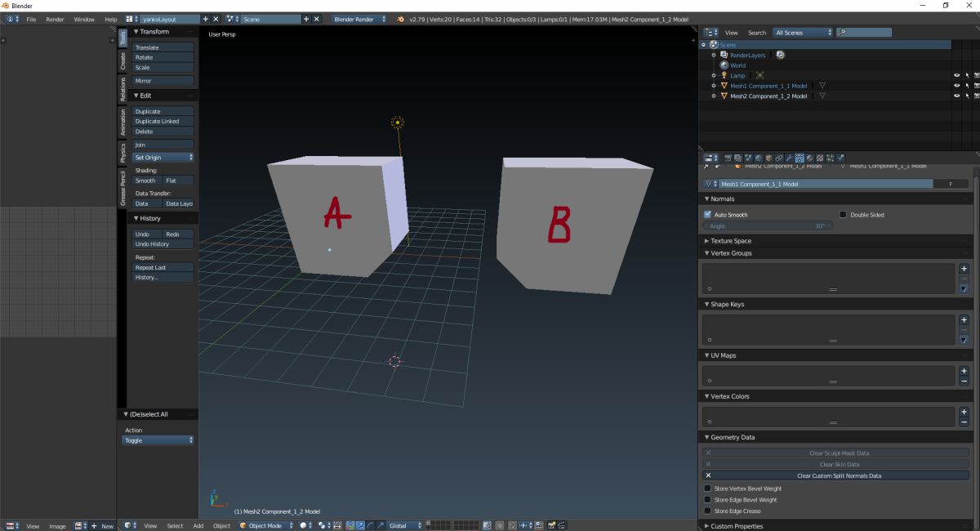The height and width of the screenshot is (531, 980).
Task: Click the mesh name field Mesh1 Component_1_1 Model
Action: (x=826, y=184)
